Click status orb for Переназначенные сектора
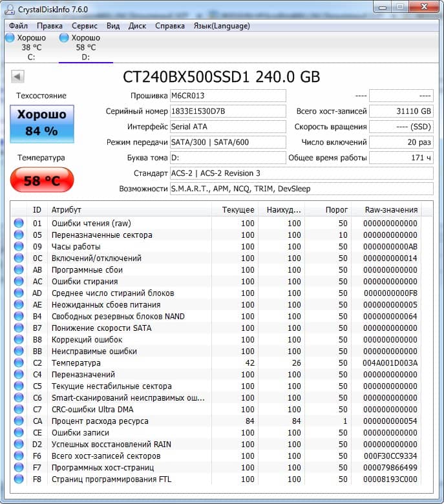Screen dimensions: 444x504 (x=19, y=235)
